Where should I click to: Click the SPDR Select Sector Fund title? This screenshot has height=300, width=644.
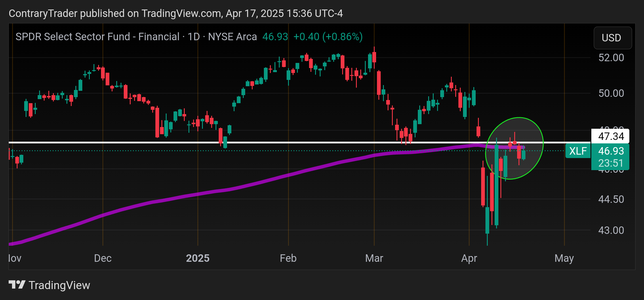coord(98,37)
